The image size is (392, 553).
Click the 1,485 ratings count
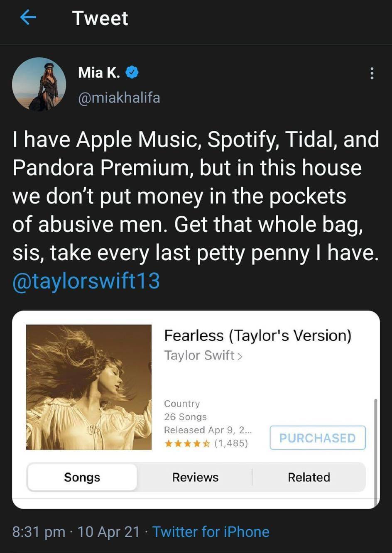click(x=231, y=443)
